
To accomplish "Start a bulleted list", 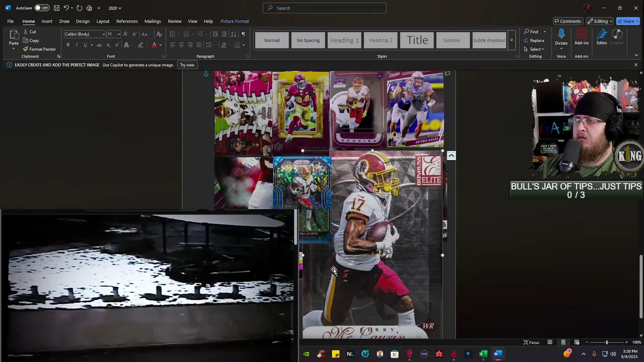I will point(172,34).
